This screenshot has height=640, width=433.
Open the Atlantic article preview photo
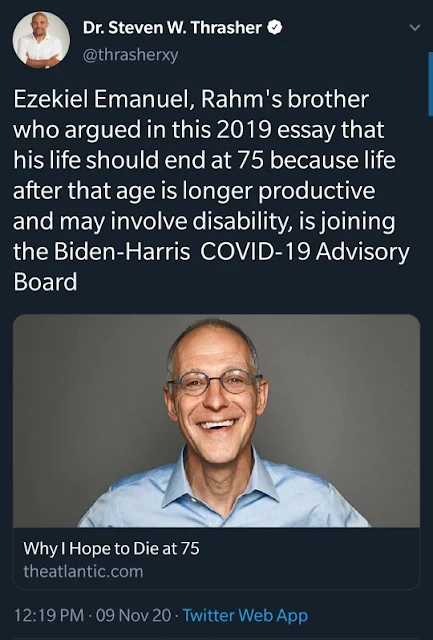[216, 421]
